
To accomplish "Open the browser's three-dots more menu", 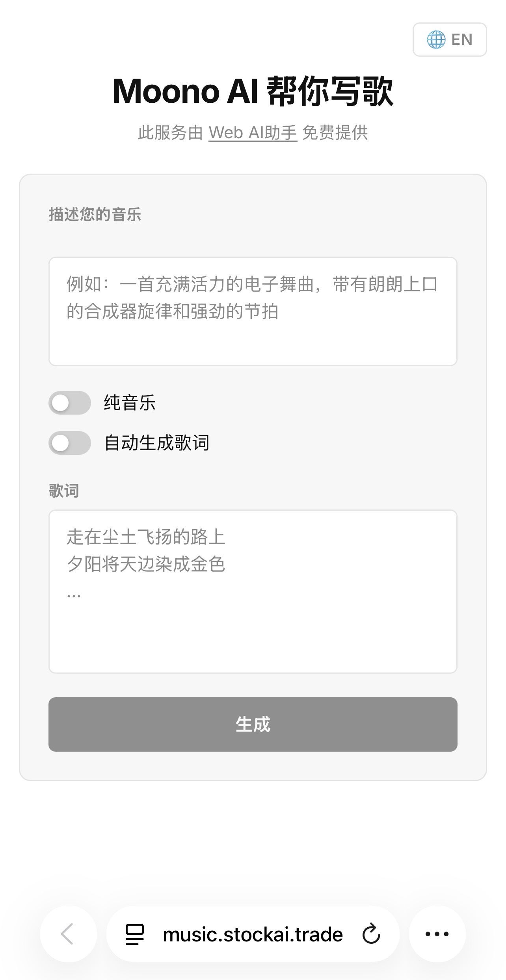I will 437,934.
